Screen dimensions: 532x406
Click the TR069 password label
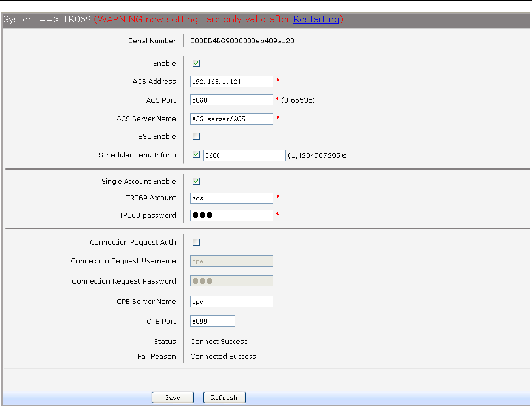[x=147, y=216]
